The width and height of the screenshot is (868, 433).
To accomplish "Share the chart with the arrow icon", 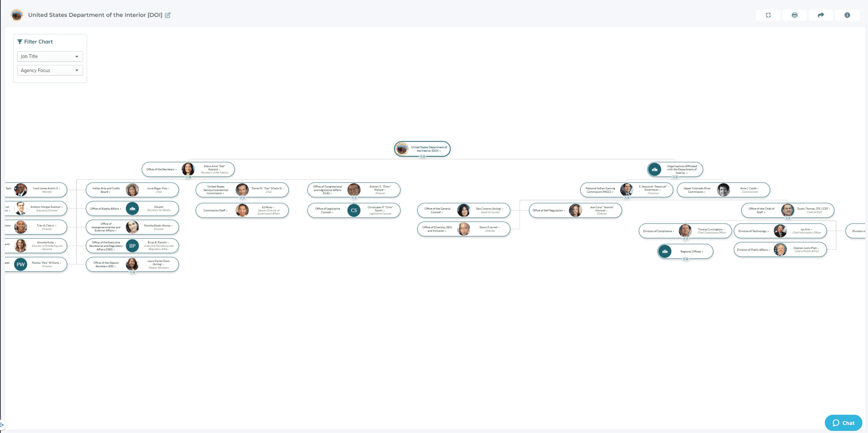I will click(821, 15).
